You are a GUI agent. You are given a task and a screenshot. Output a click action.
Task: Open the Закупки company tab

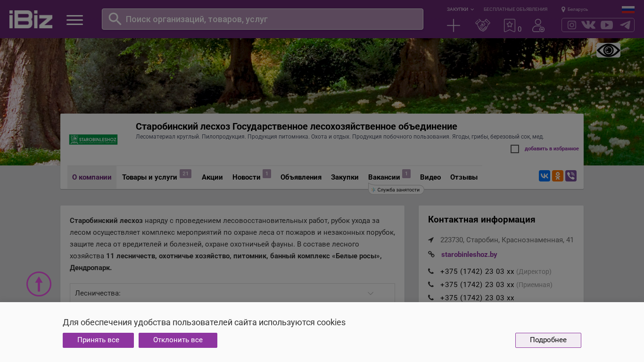pos(345,177)
